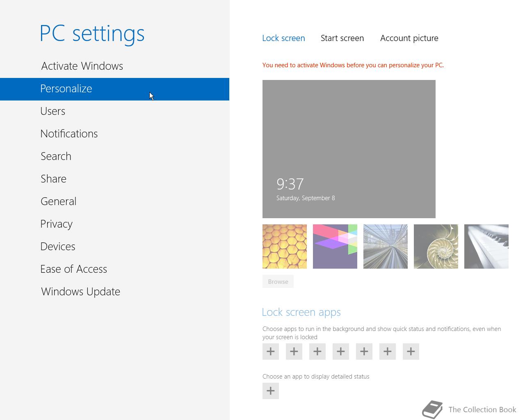Choose the honeycomb lock screen picture
Image resolution: width=525 pixels, height=420 pixels.
click(285, 247)
